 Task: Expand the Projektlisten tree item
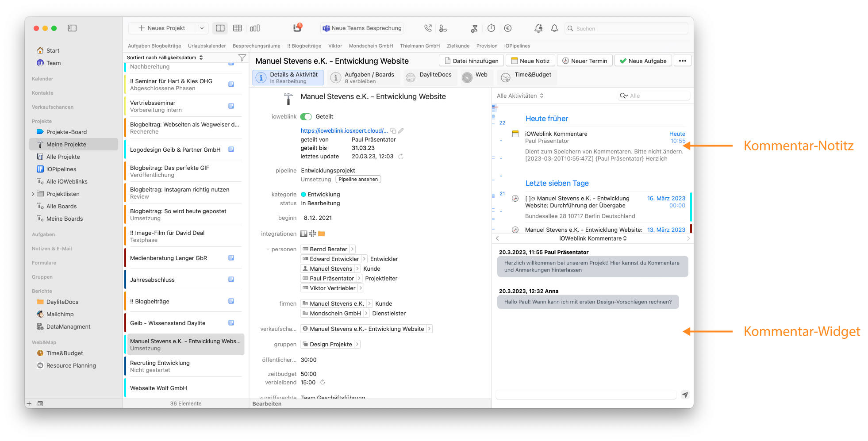[x=33, y=194]
